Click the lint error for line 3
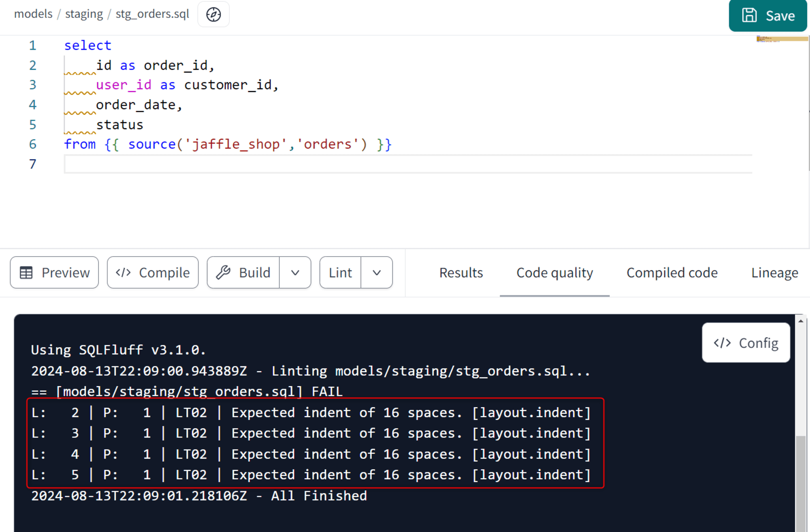 [x=311, y=433]
